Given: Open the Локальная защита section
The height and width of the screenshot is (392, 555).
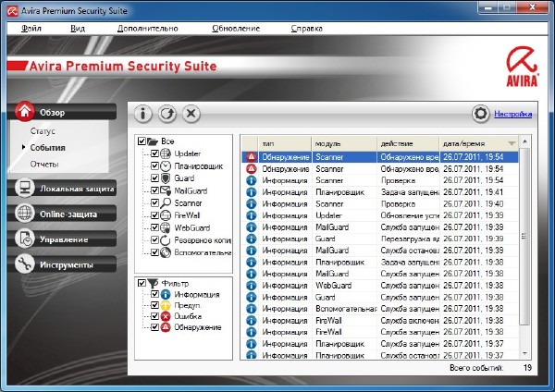Looking at the screenshot, I should pyautogui.click(x=63, y=189).
